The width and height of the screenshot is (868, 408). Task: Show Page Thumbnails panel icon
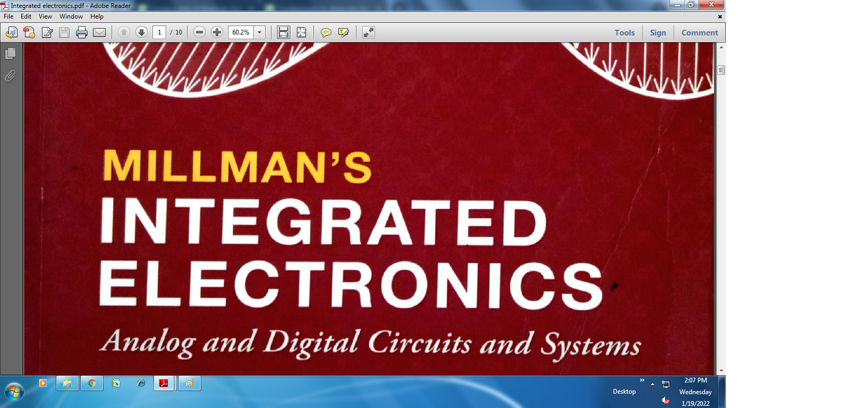click(10, 54)
